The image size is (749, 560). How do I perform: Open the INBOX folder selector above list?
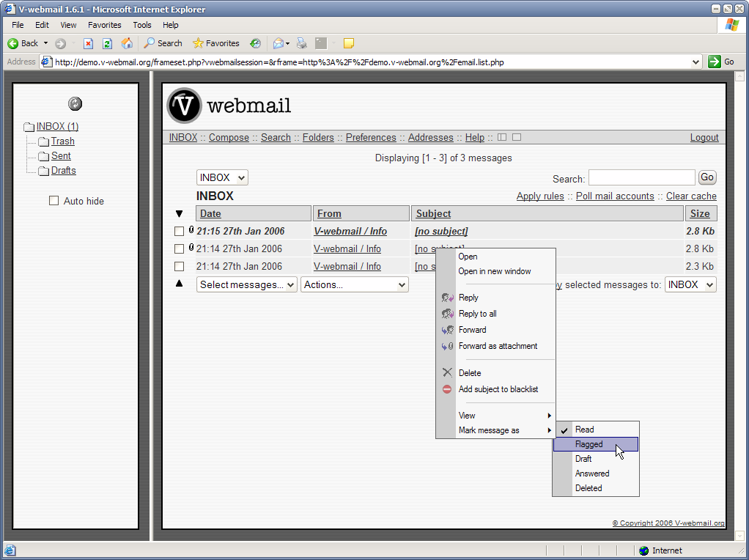pos(222,177)
